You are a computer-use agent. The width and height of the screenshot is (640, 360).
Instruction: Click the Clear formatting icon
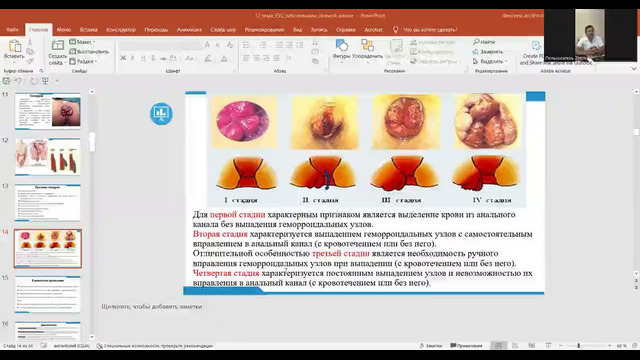230,45
